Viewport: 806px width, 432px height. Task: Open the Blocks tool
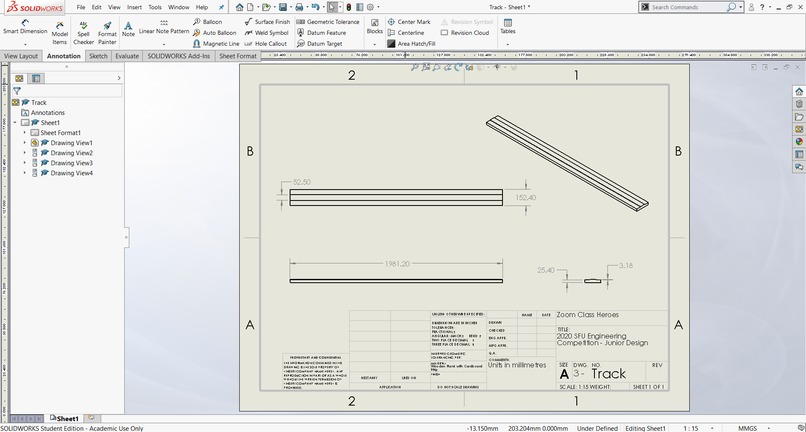[375, 27]
